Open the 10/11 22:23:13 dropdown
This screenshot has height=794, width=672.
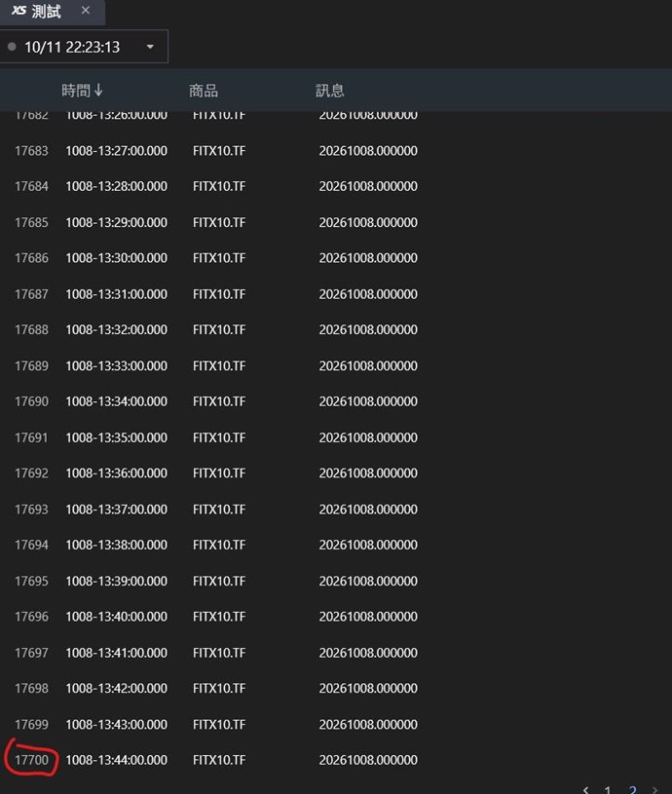[84, 47]
